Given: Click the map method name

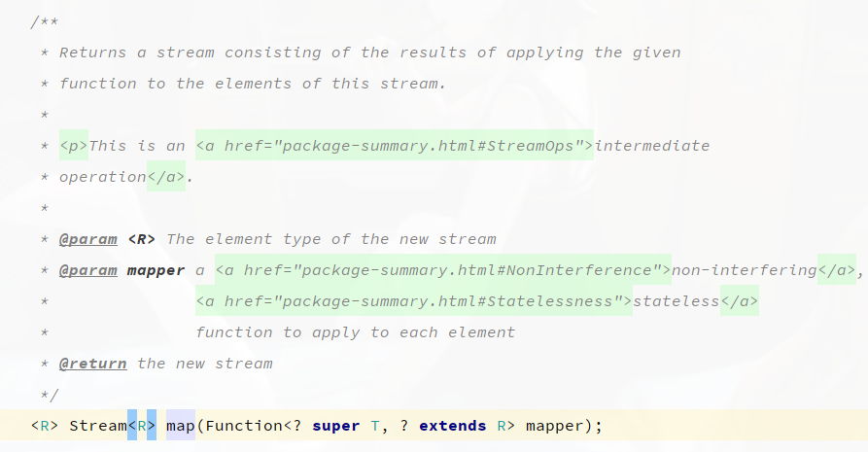Looking at the screenshot, I should tap(181, 426).
